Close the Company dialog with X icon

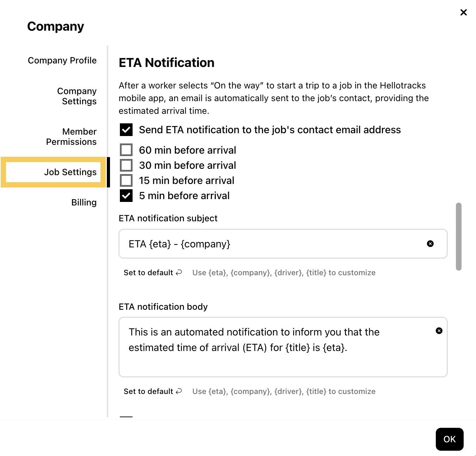(463, 13)
